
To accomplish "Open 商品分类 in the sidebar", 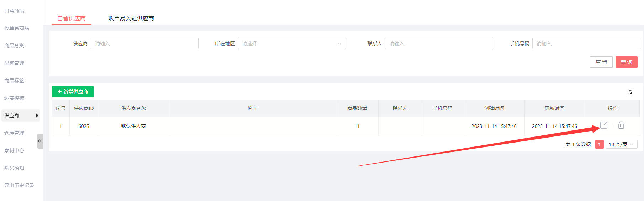I will [x=14, y=46].
